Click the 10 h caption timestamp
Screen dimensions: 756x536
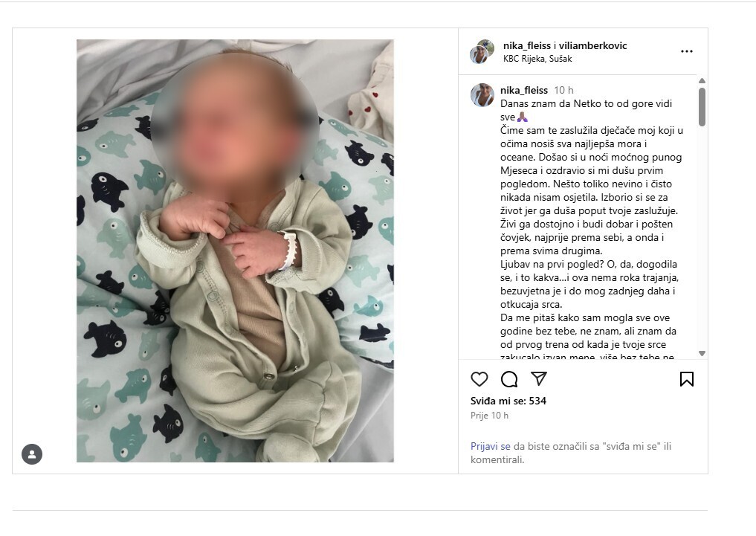[563, 90]
